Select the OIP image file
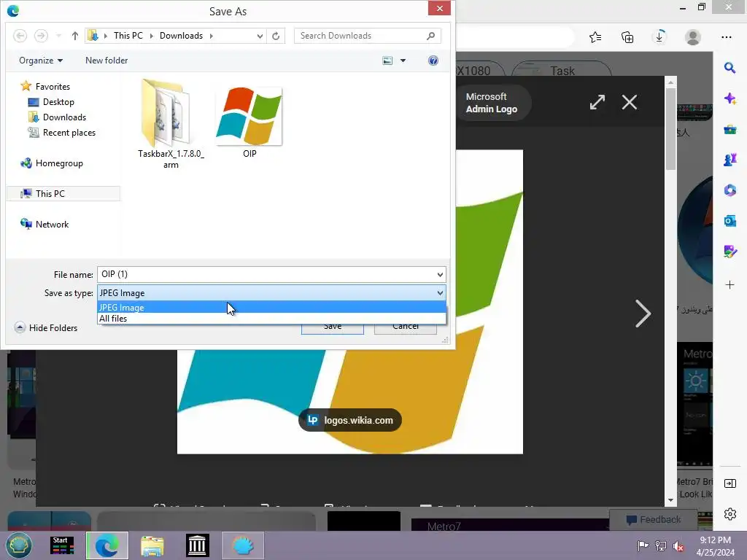 (249, 122)
